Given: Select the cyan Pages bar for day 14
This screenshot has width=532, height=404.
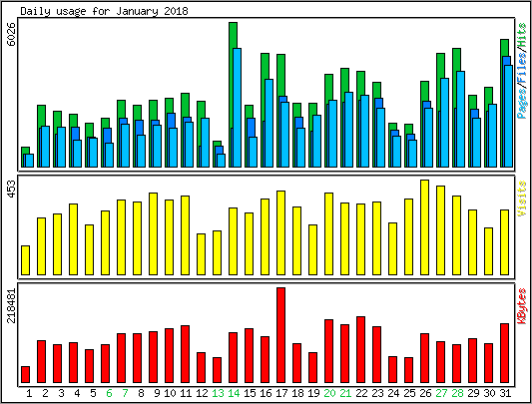Looking at the screenshot, I should pos(237,108).
